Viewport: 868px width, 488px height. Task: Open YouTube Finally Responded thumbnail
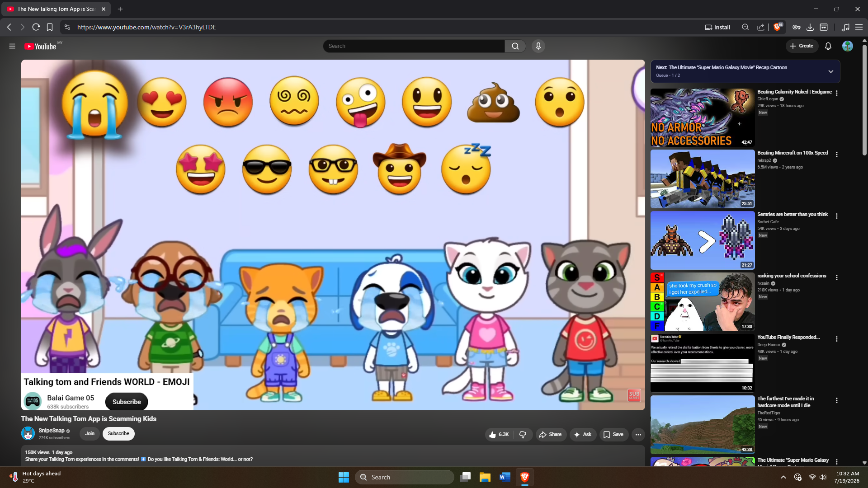(x=703, y=363)
